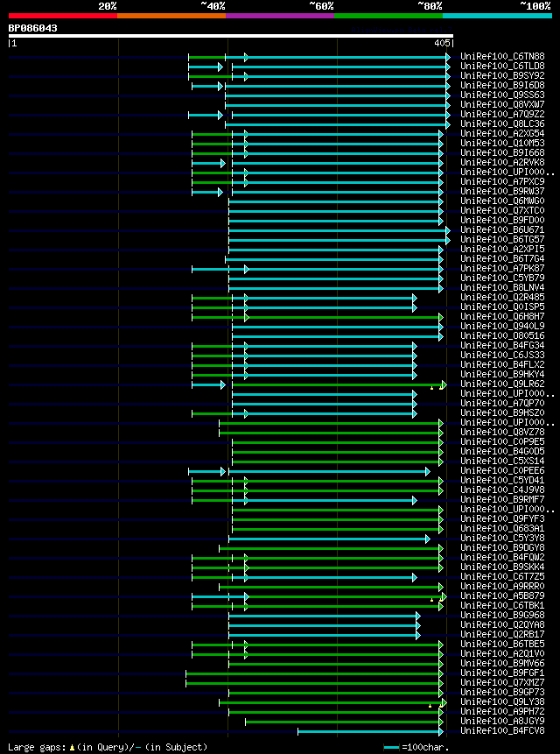Screen dimensions: 560x754
Task: Open hit UniRef100_Q10M53
Action: (x=502, y=144)
